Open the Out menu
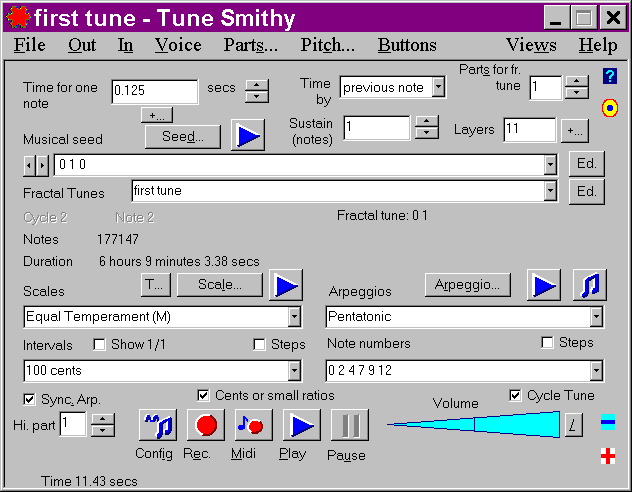This screenshot has width=632, height=492. pos(82,45)
